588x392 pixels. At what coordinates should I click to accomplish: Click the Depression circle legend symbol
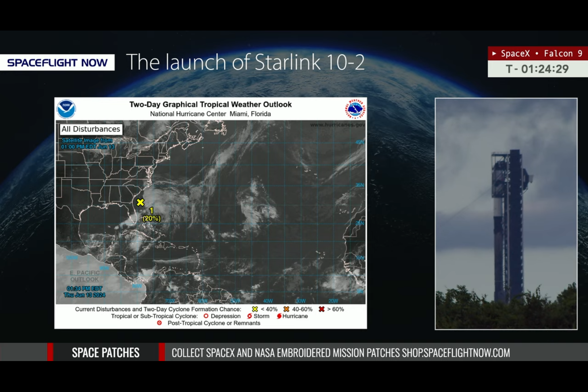[x=206, y=316]
